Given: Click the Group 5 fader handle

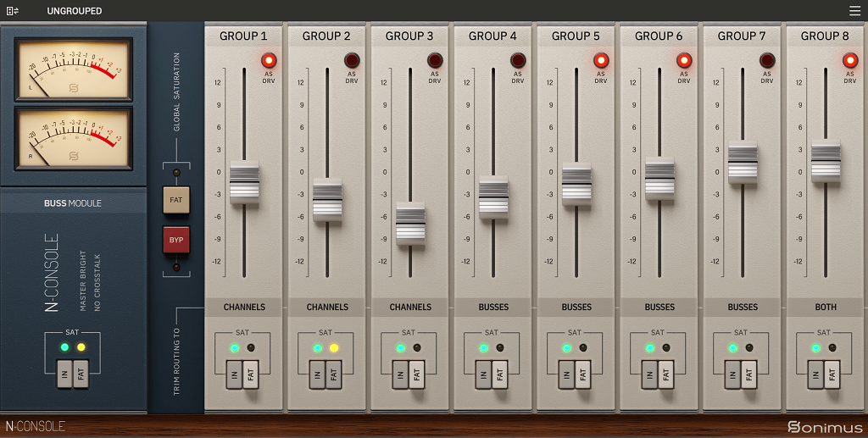Looking at the screenshot, I should point(576,184).
